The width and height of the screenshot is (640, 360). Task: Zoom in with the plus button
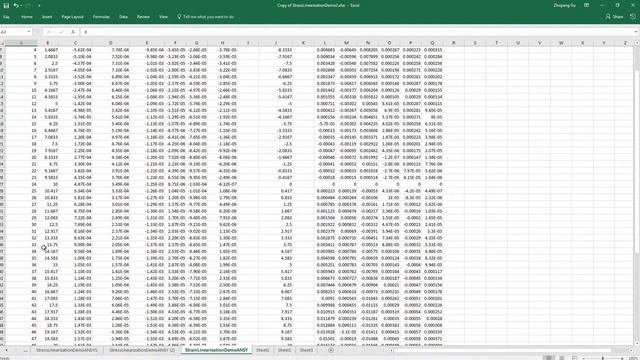pos(622,358)
